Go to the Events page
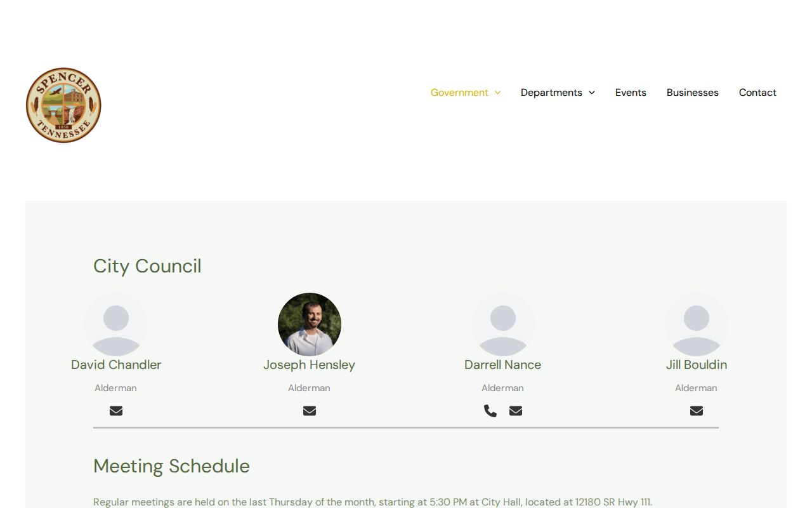Screen dimensions: 812x508 [631, 93]
